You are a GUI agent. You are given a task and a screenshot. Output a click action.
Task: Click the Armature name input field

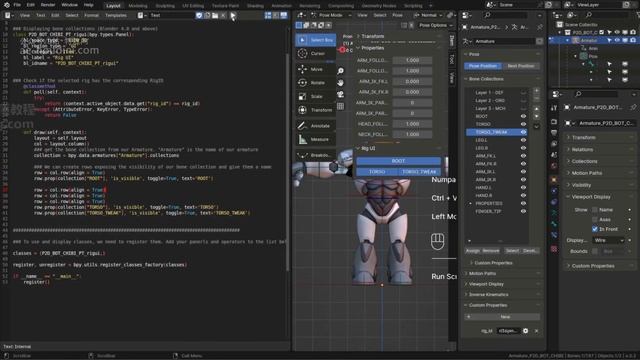[504, 42]
